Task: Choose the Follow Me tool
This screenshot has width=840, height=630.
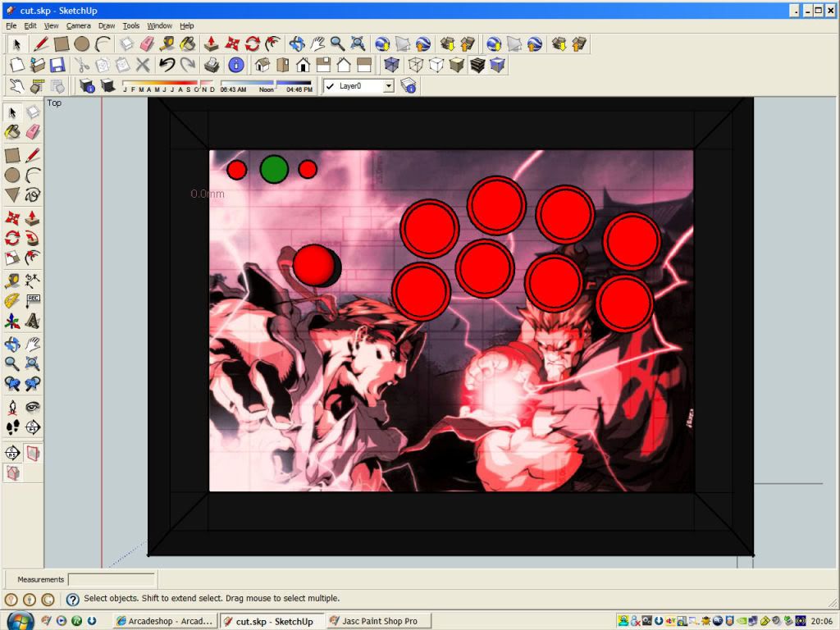Action: (x=33, y=237)
